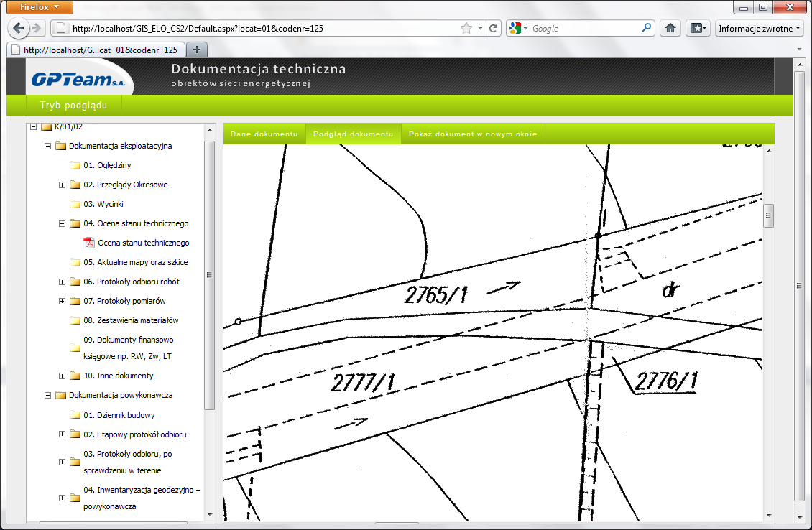This screenshot has width=812, height=530.
Task: Collapse the Dokumentacja eksploatacyjna node
Action: [x=47, y=146]
